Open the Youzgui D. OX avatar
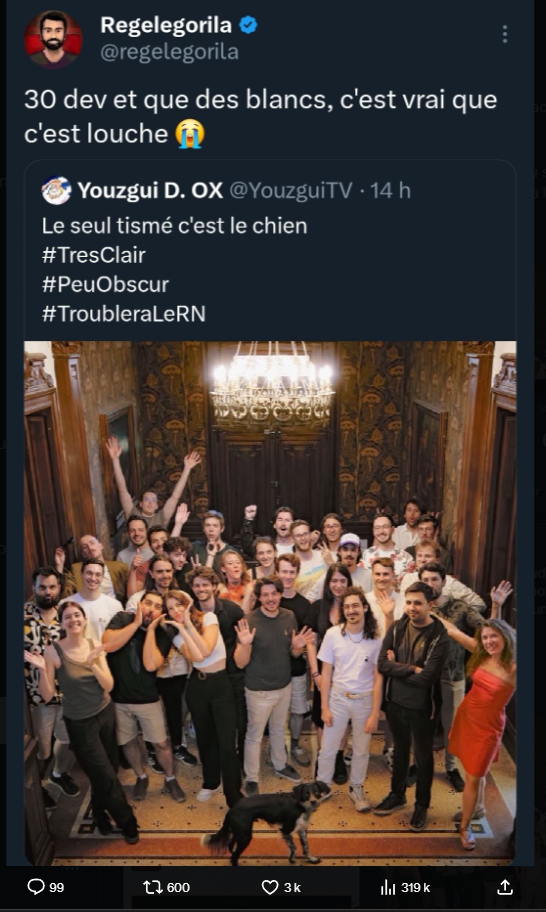546x912 pixels. 56,190
